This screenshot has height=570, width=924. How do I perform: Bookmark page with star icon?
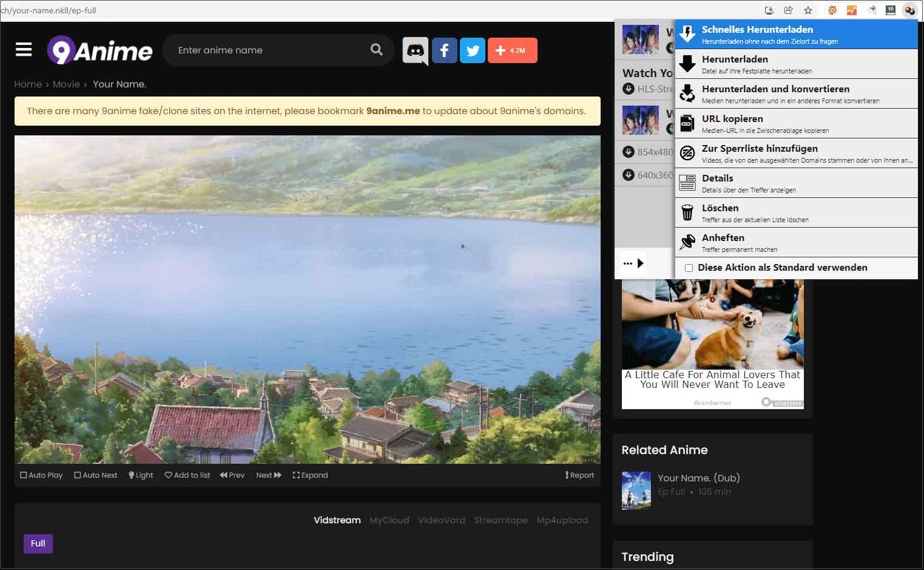point(808,10)
